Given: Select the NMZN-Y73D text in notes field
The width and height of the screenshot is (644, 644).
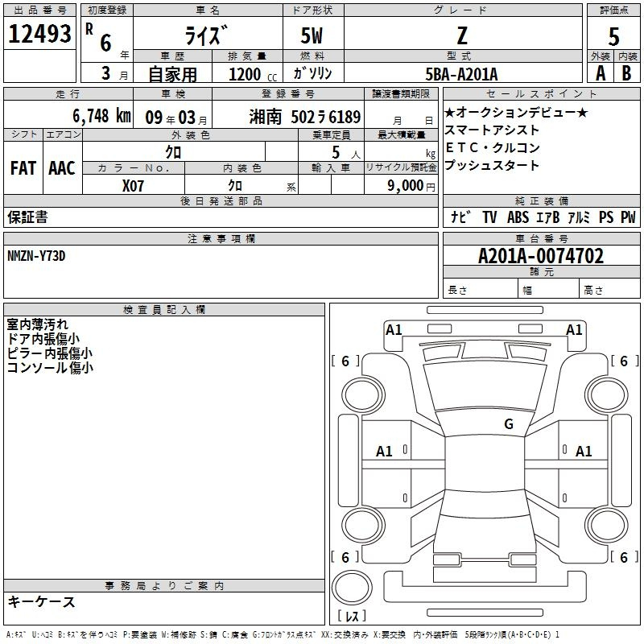Looking at the screenshot, I should coord(36,255).
